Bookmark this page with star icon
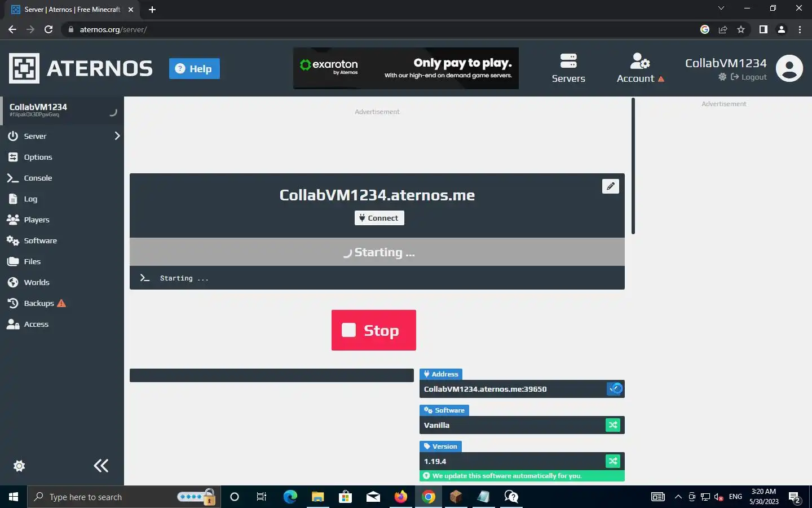Screen dimensions: 812x508 click(741, 29)
